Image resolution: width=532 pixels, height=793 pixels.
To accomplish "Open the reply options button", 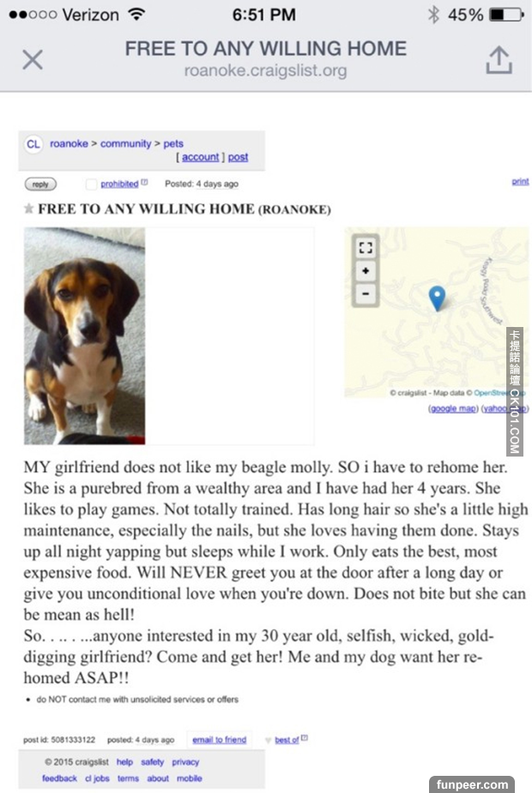I will [x=40, y=184].
